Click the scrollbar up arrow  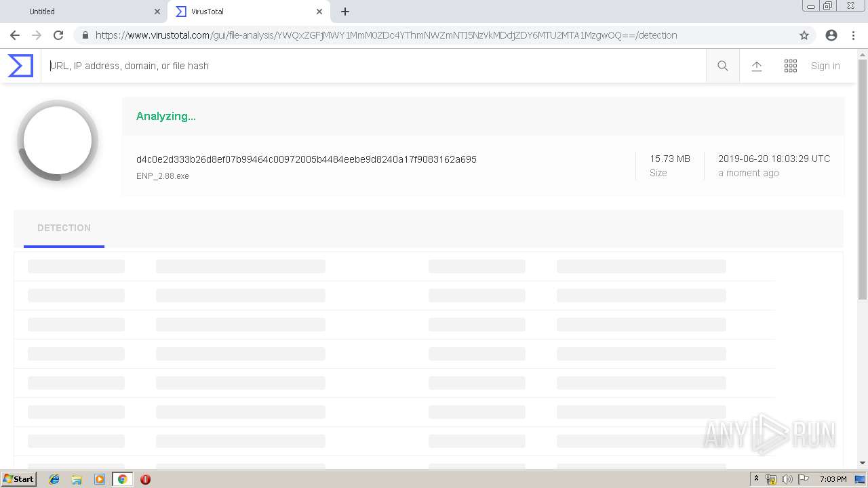(x=863, y=54)
